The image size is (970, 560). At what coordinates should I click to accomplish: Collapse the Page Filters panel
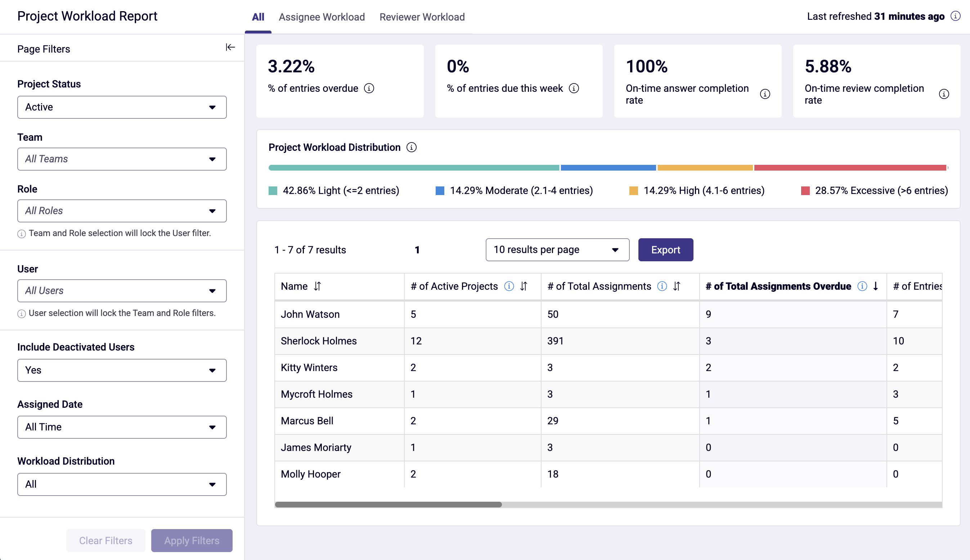coord(230,47)
